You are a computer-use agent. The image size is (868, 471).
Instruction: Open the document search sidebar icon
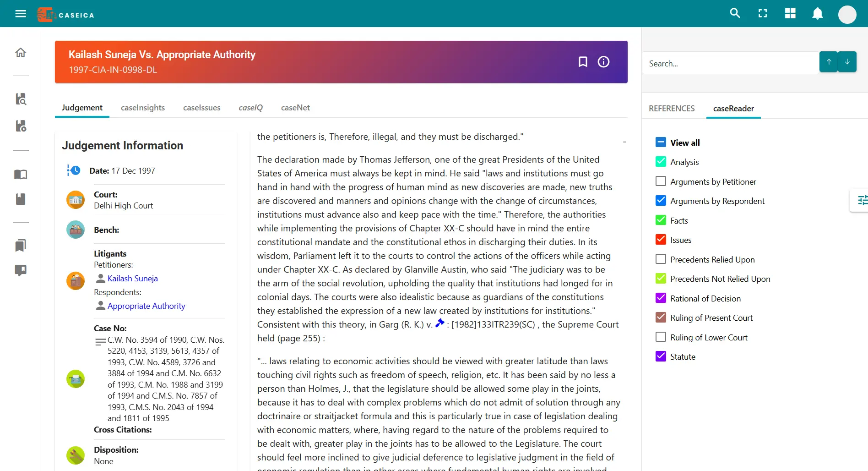pos(21,99)
